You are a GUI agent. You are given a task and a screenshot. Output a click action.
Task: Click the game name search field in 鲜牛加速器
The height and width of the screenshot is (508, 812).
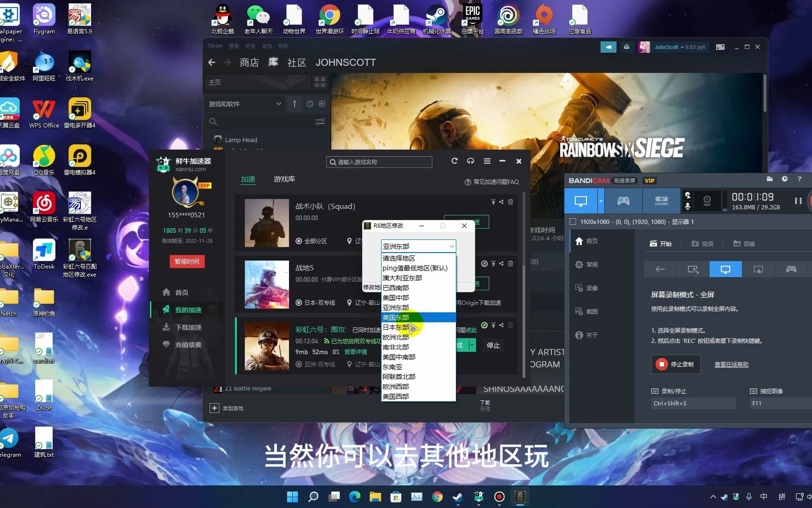click(379, 162)
